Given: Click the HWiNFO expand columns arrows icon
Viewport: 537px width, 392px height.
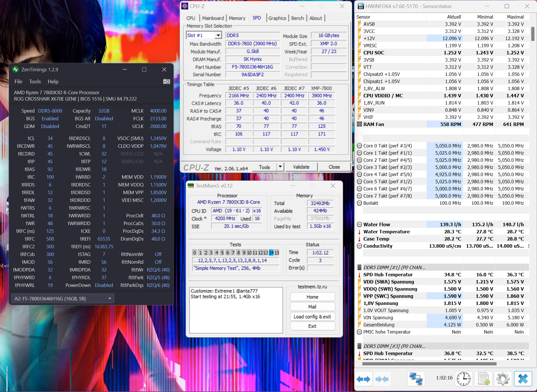Looking at the screenshot, I should 363,379.
